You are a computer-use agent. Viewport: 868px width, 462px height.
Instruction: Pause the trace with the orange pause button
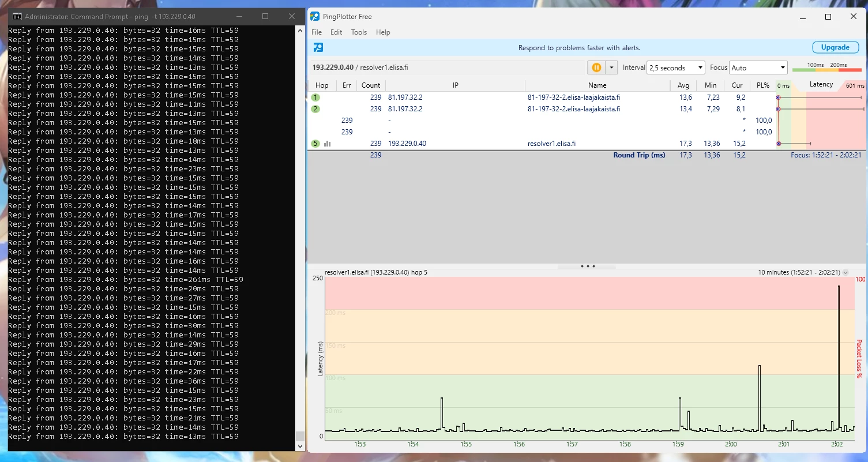(596, 67)
